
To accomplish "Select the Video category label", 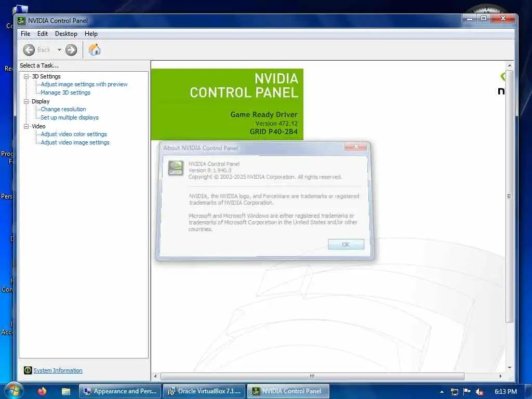I will click(x=38, y=126).
